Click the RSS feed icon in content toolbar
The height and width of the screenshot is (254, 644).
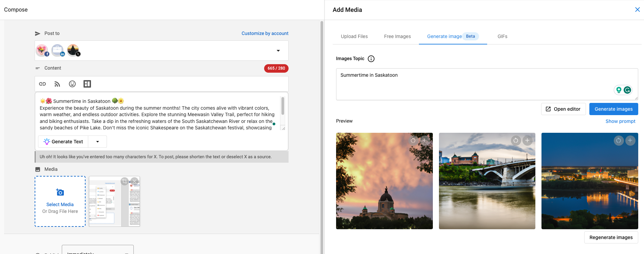(57, 84)
